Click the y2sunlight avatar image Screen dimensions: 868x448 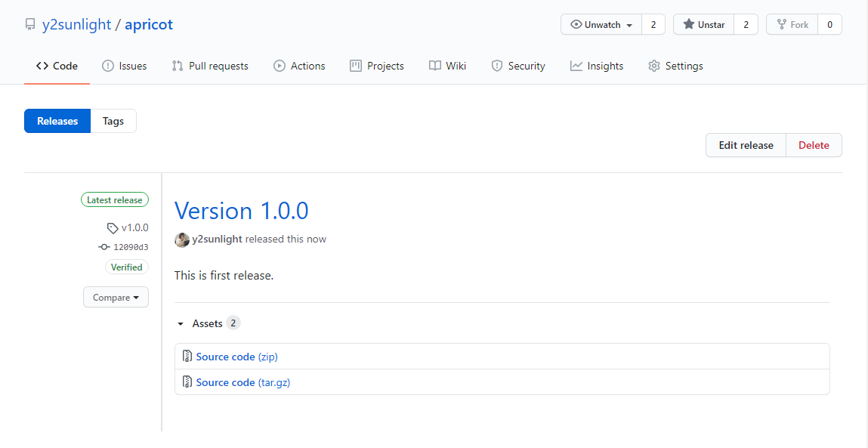coord(182,239)
